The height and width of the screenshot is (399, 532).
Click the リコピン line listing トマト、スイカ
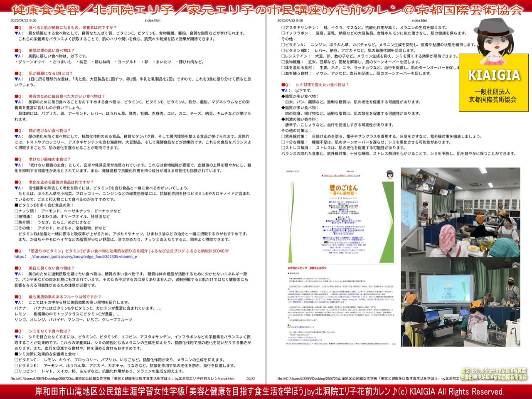coord(99,372)
